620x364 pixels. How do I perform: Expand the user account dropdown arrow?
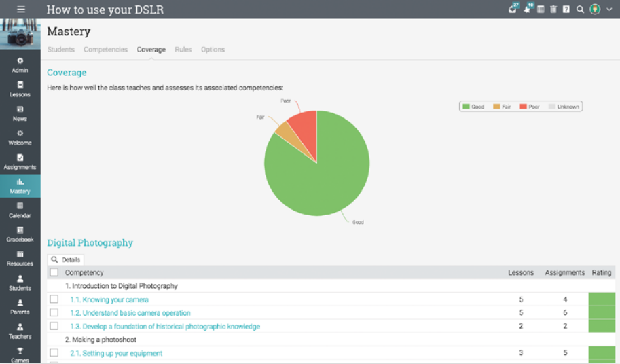609,10
